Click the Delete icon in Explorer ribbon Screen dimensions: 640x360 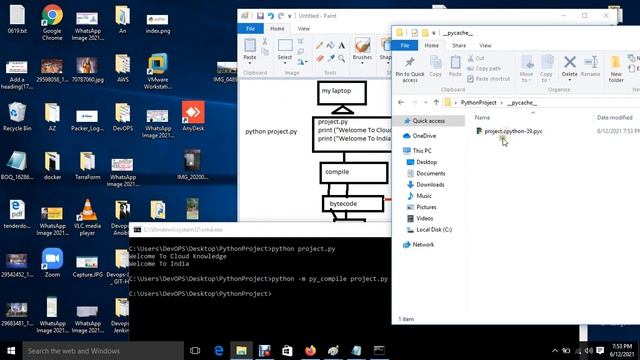pyautogui.click(x=570, y=62)
